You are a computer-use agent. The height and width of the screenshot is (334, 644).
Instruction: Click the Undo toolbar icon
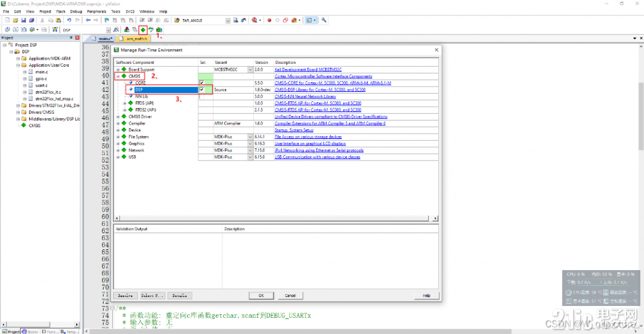pyautogui.click(x=69, y=20)
